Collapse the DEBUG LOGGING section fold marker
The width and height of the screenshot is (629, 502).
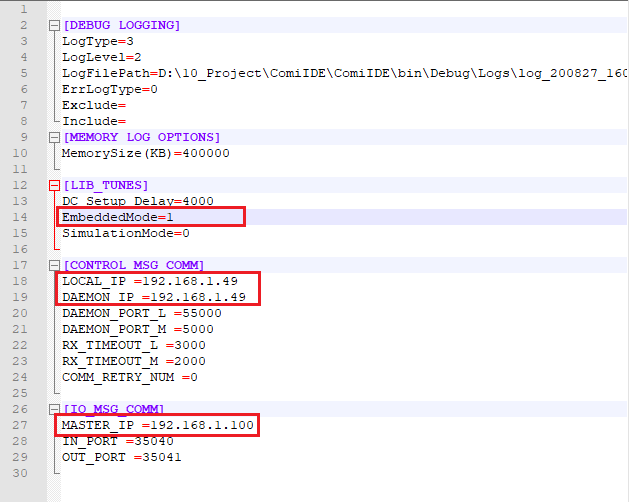click(52, 25)
